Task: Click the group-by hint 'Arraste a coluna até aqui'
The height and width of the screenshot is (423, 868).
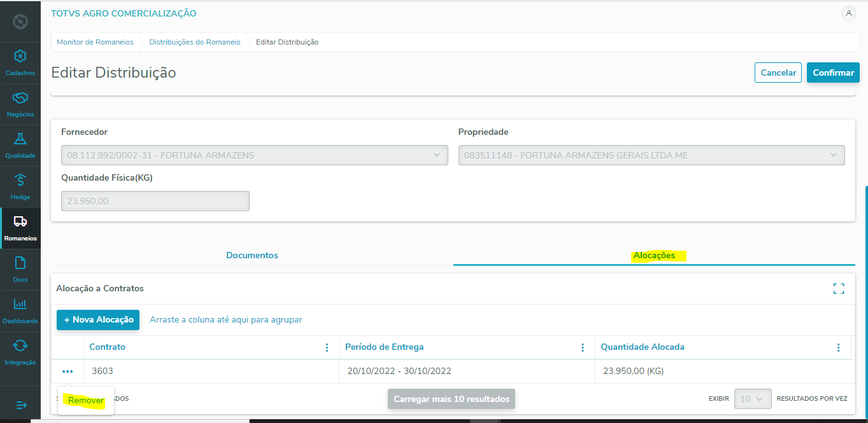Action: pos(225,320)
